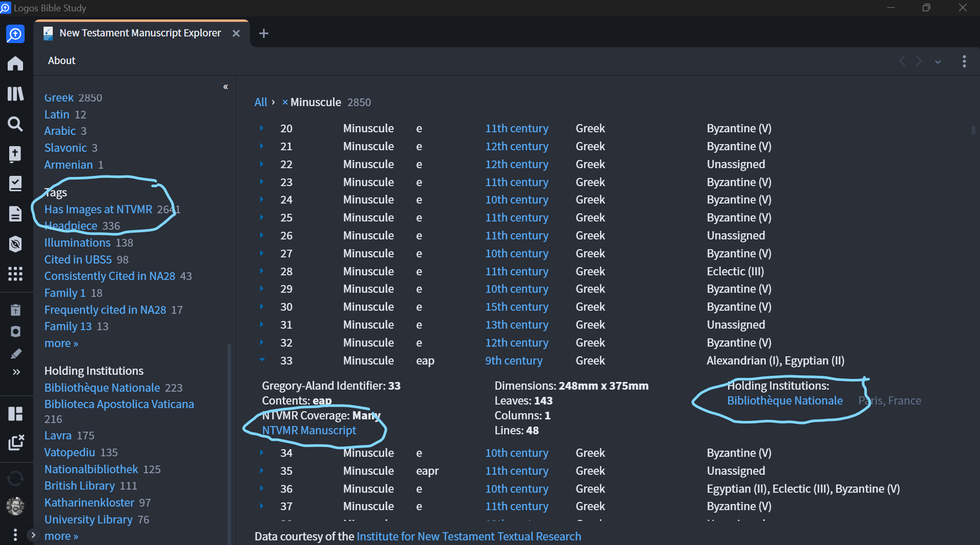Expand manuscript 28 row details
980x545 pixels.
click(262, 271)
